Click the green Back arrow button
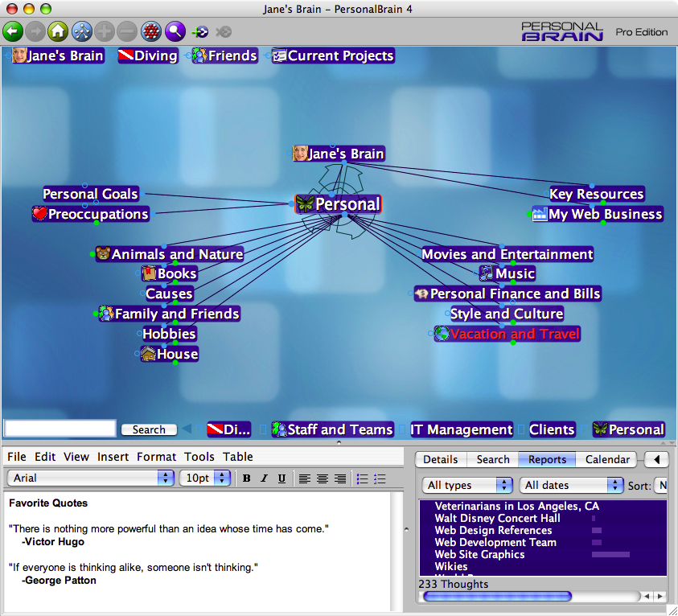The height and width of the screenshot is (616, 678). (13, 31)
